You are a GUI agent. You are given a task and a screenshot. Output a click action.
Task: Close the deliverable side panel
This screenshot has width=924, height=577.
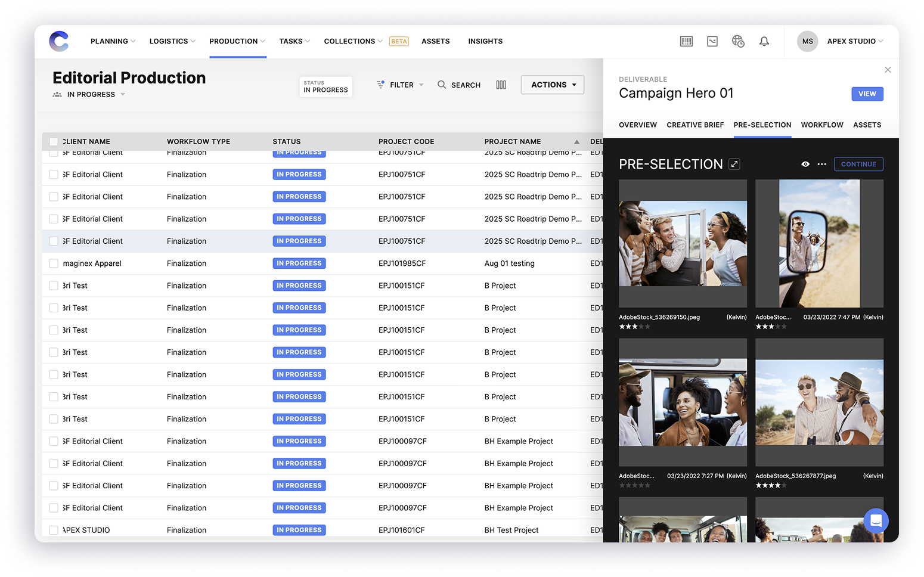[x=888, y=70]
